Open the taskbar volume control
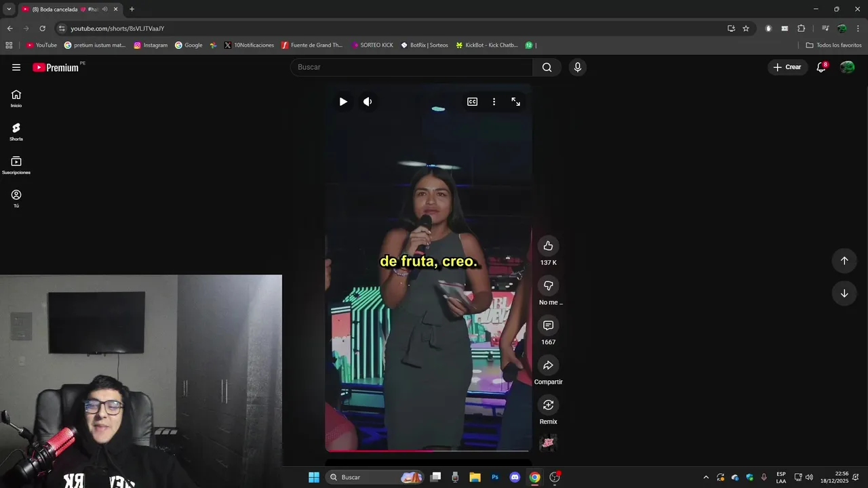 tap(809, 477)
